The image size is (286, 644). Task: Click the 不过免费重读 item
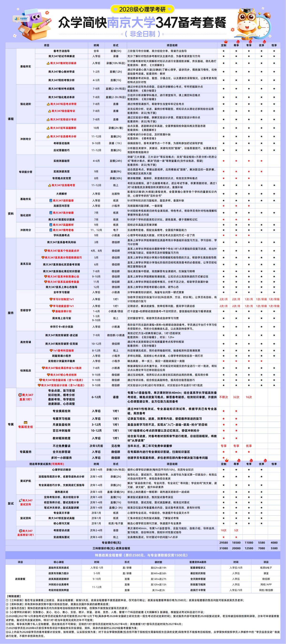tap(61, 446)
